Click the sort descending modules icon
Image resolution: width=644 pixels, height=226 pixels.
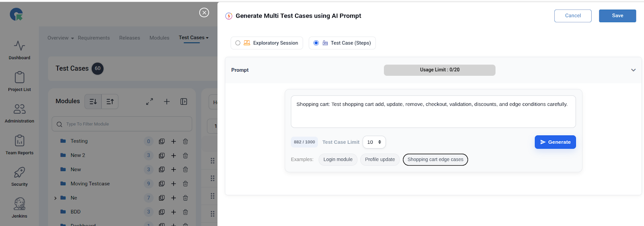(x=93, y=102)
